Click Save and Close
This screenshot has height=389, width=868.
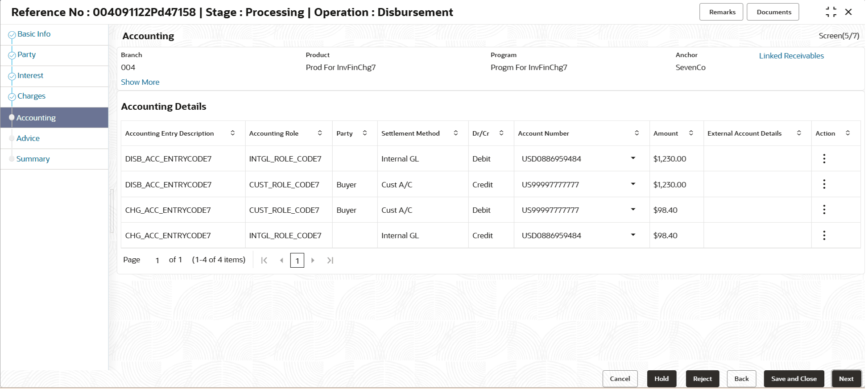pos(794,379)
